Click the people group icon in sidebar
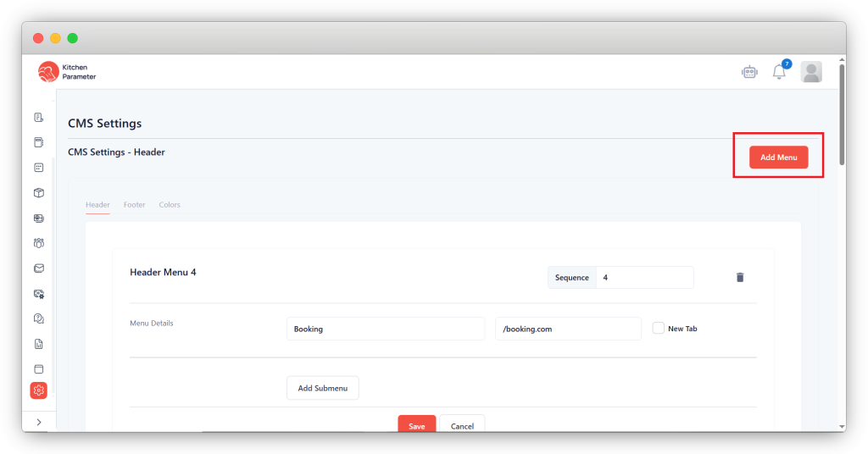 (x=38, y=243)
